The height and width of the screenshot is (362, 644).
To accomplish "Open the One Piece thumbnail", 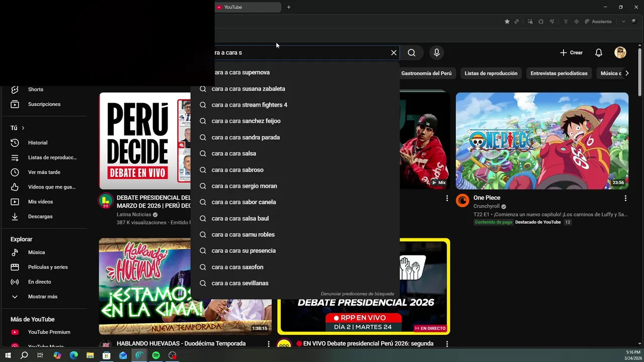I will click(542, 141).
